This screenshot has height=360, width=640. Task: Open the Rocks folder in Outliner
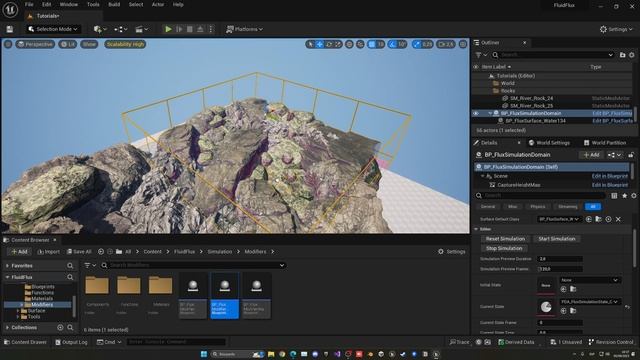click(x=508, y=91)
